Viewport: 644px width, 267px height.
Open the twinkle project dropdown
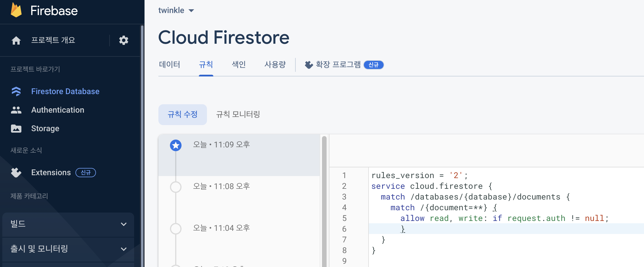[176, 10]
